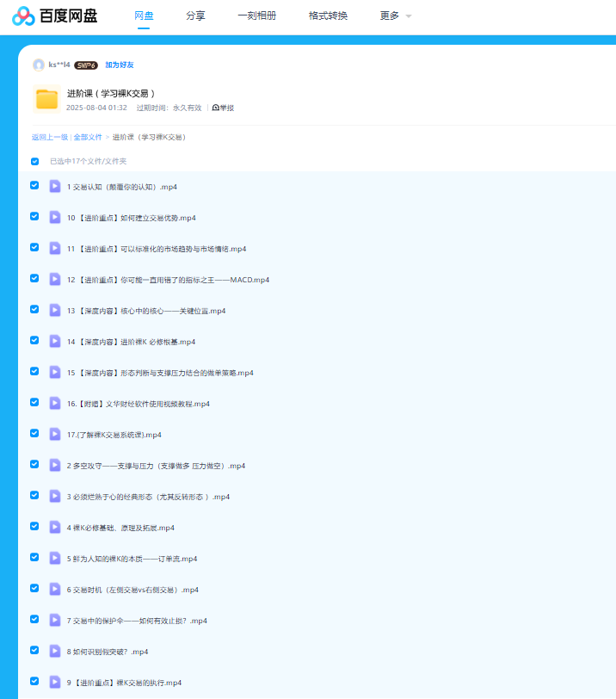The width and height of the screenshot is (616, 699).
Task: Open file 12 指标之王 MACD.mp4
Action: [x=168, y=280]
